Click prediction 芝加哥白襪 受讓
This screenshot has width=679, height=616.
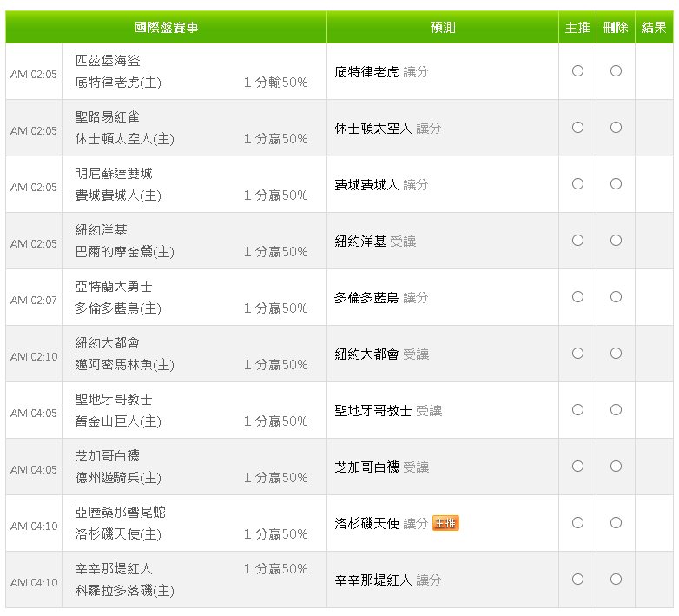381,467
